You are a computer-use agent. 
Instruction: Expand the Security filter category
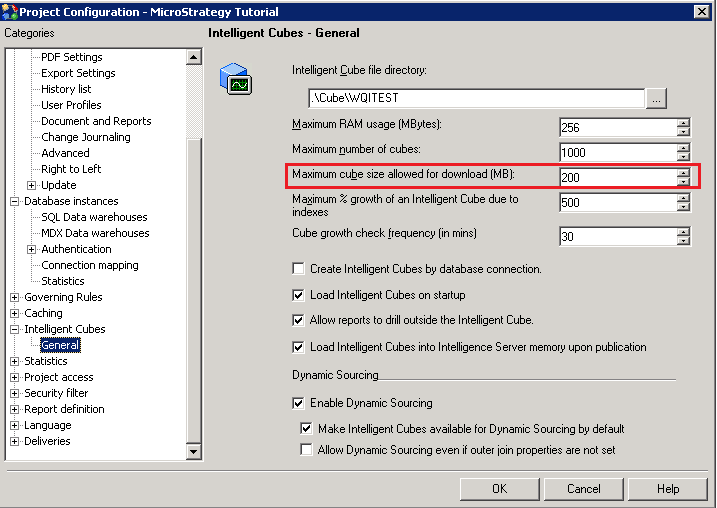(15, 393)
